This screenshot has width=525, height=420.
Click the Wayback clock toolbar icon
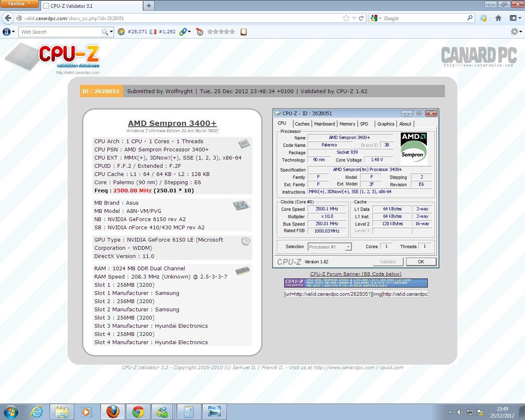[200, 32]
